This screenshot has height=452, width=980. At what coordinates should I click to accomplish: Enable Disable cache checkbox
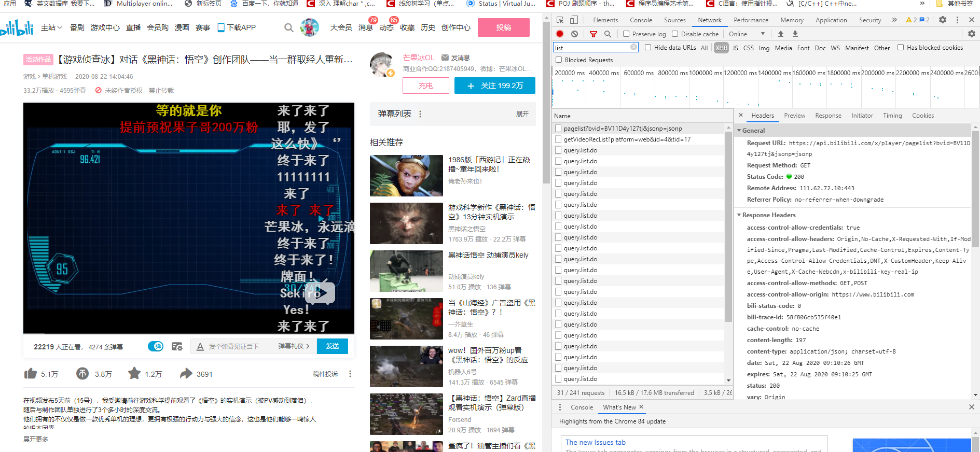pos(675,34)
